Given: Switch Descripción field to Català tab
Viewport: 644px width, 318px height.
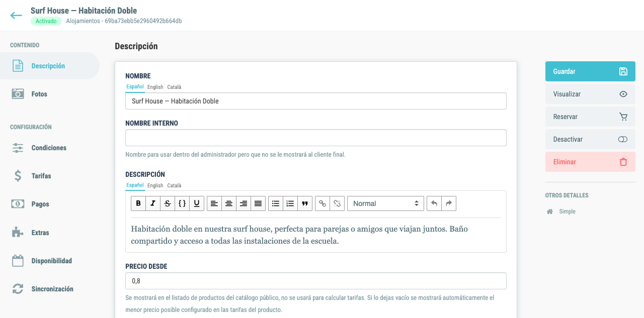Looking at the screenshot, I should [174, 185].
